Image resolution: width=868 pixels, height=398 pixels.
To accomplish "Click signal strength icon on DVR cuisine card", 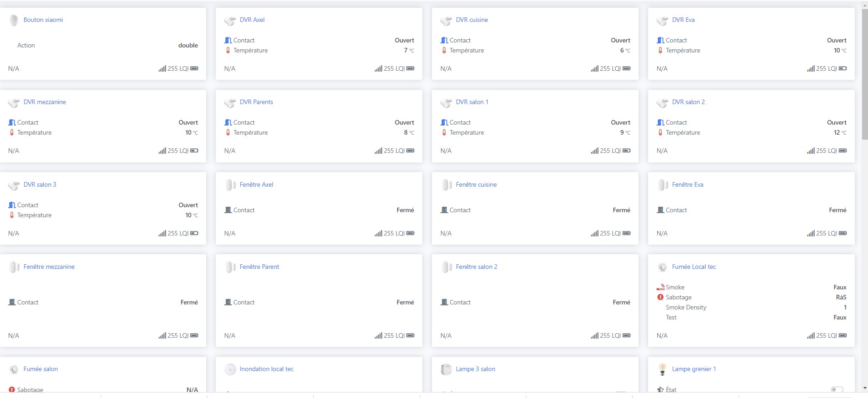I will [594, 68].
